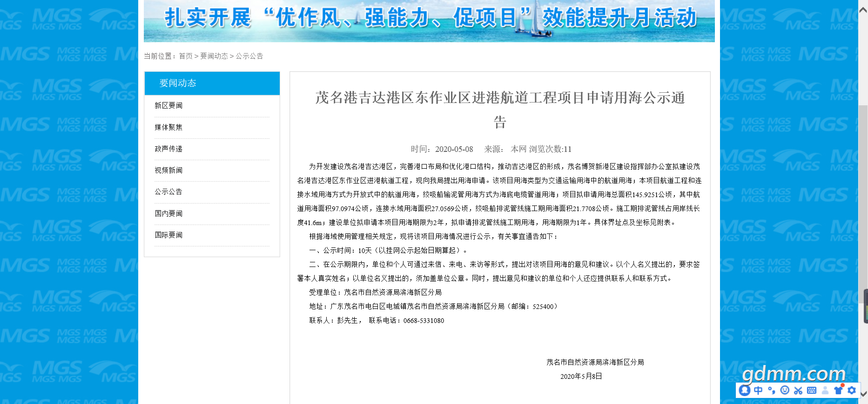Click the line 一、公示时间：10天
Image resolution: width=868 pixels, height=404 pixels.
(x=388, y=251)
